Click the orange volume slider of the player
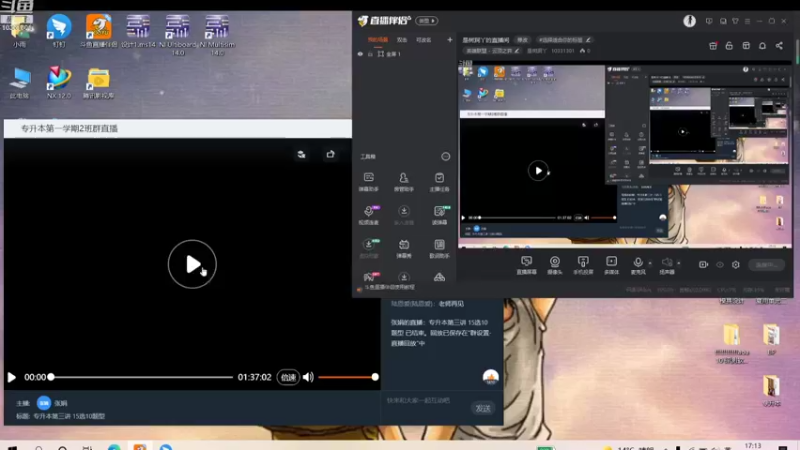Screen dimensions: 800x450 [347, 377]
